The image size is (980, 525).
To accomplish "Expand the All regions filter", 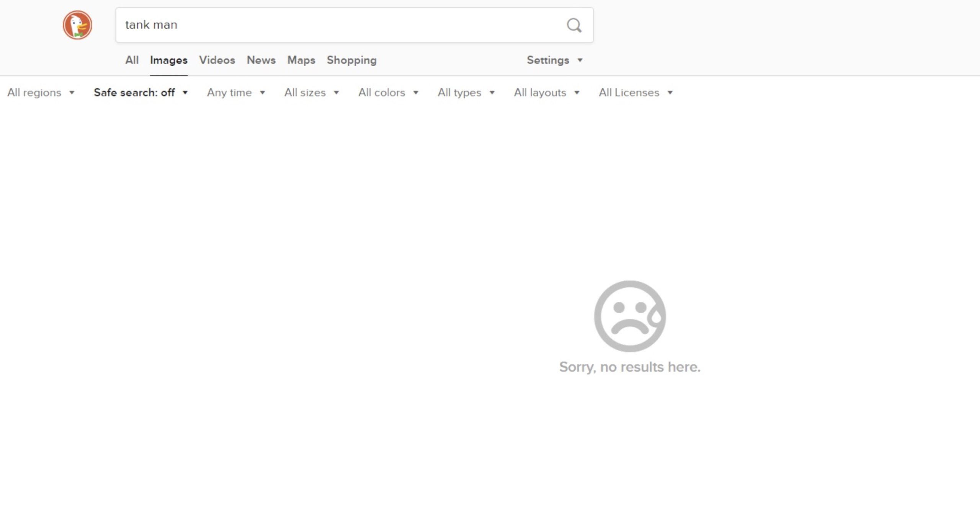I will tap(41, 93).
